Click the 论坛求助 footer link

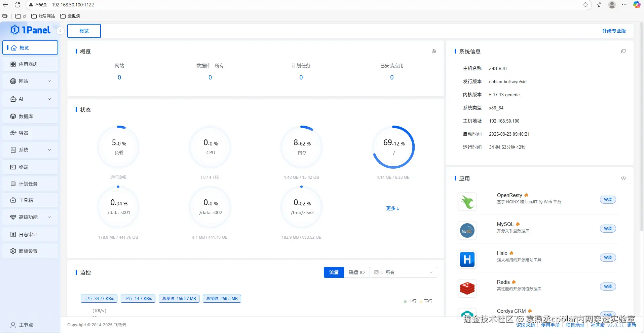526,325
